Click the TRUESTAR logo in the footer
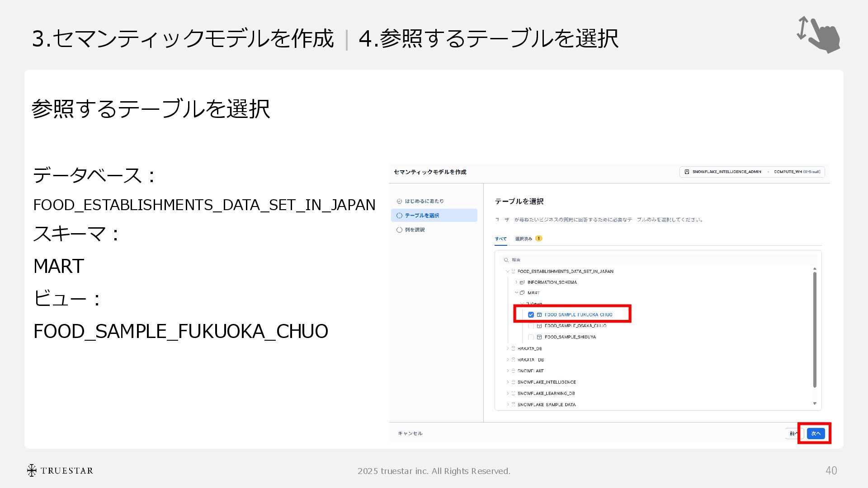 pos(60,470)
